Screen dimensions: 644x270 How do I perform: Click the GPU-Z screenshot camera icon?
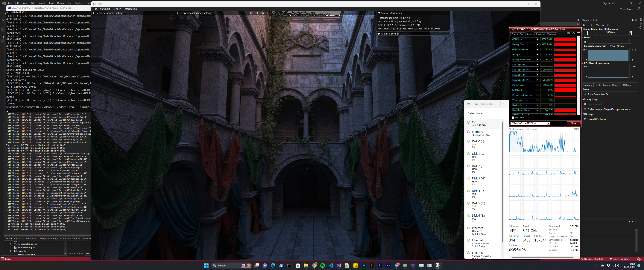click(x=569, y=33)
